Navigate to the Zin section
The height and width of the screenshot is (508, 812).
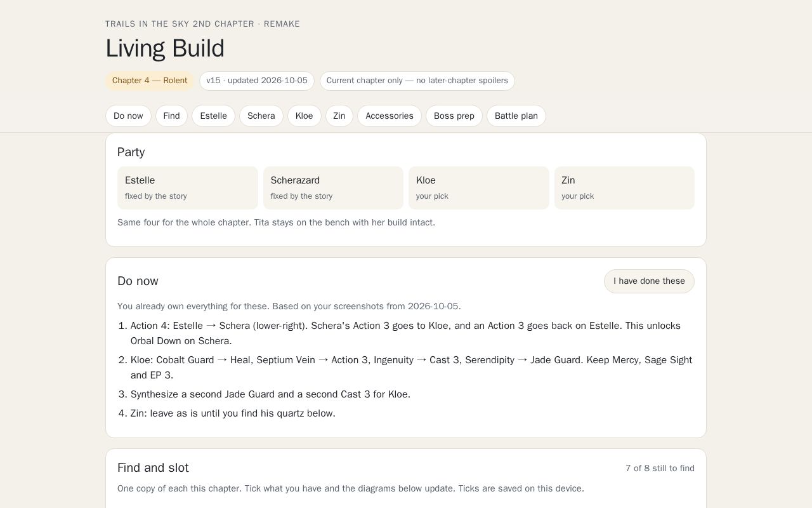click(x=339, y=116)
